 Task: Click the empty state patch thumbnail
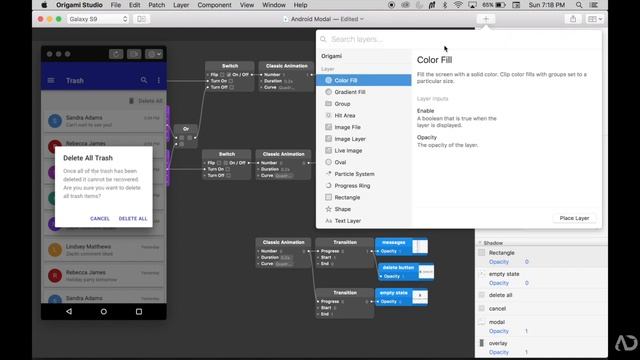420,297
